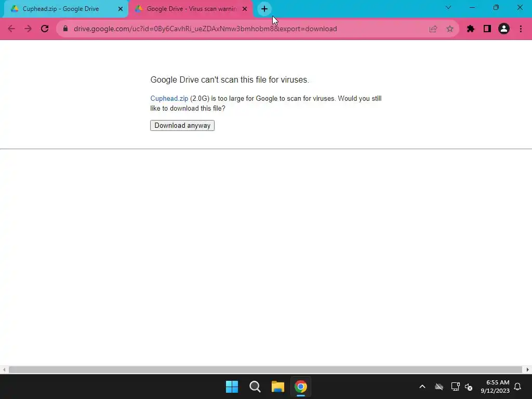The width and height of the screenshot is (532, 399).
Task: Expand the tab search chevron
Action: coord(448,7)
